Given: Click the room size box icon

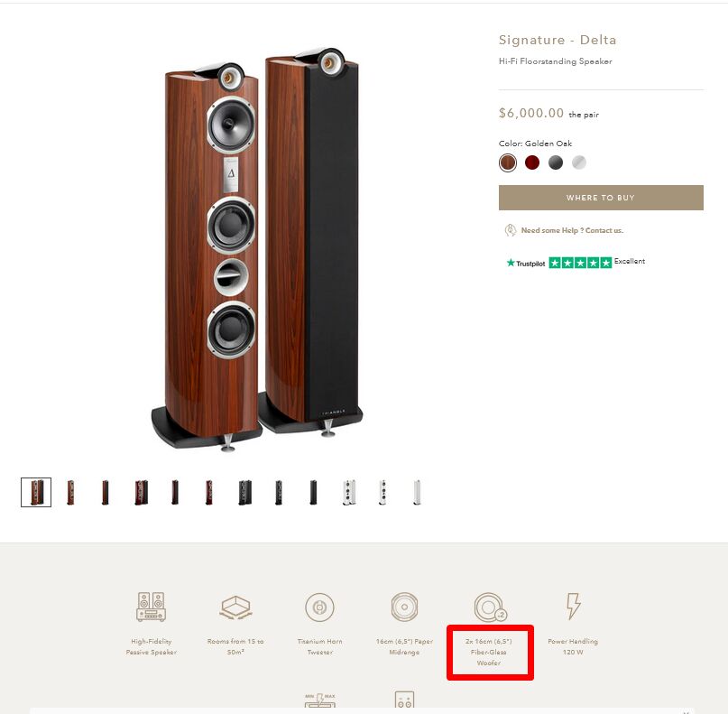Looking at the screenshot, I should (x=235, y=607).
